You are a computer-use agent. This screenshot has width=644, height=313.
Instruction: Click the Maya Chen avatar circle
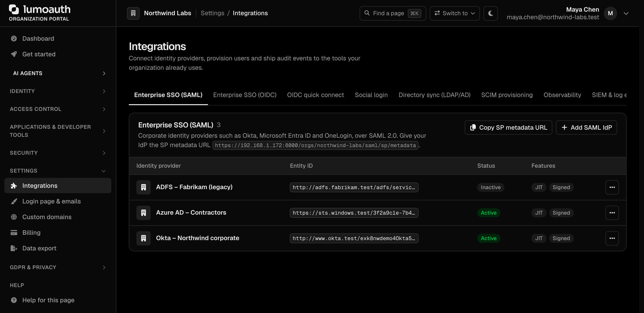(610, 13)
